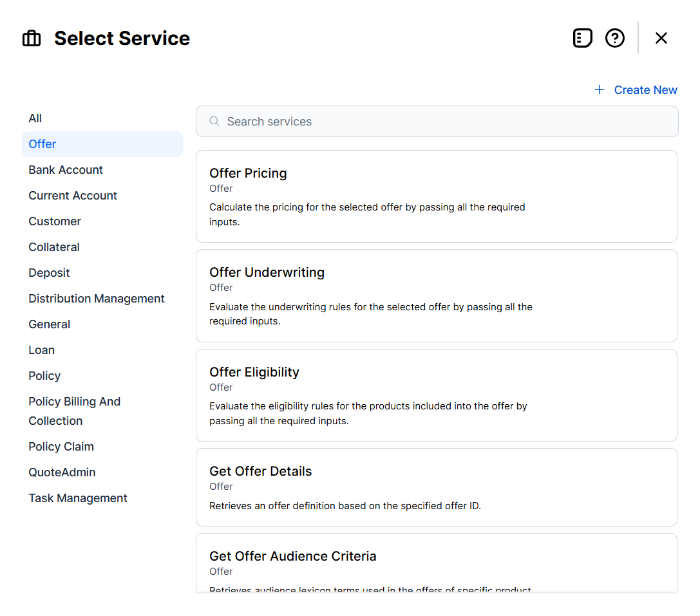Choose the Collateral category
Viewport: 700px width, 616px height.
[x=54, y=247]
